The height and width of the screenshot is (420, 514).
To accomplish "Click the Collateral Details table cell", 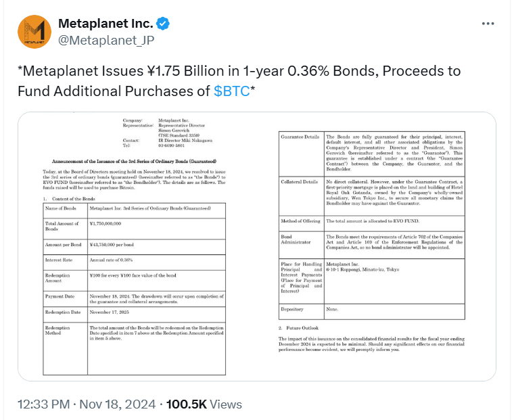I will (301, 196).
